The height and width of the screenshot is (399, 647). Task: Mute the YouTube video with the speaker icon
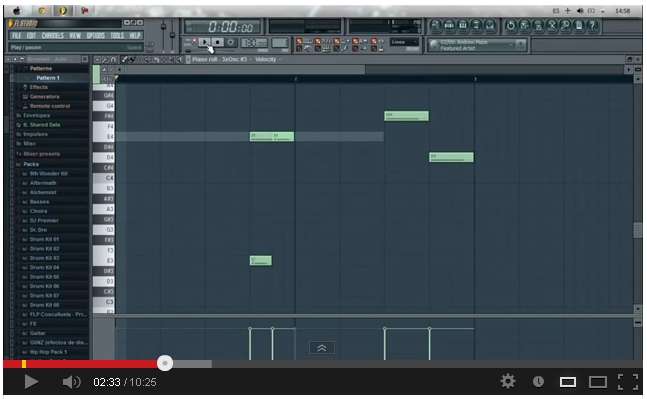pos(71,382)
